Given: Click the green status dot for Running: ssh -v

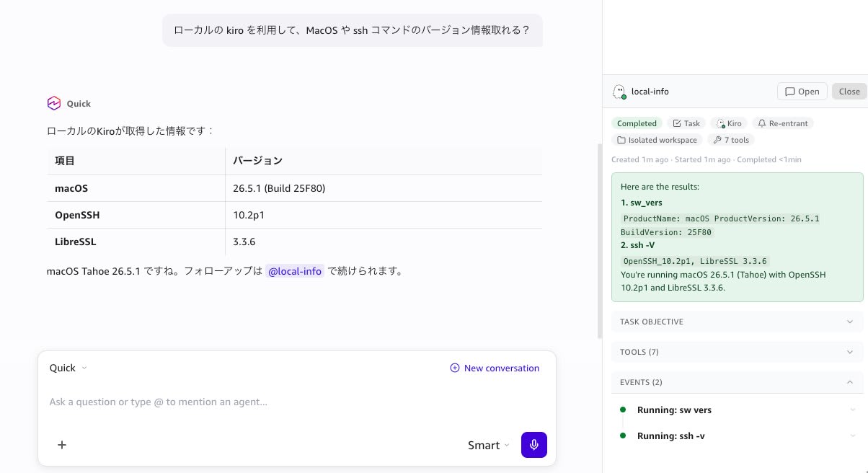Looking at the screenshot, I should point(623,436).
